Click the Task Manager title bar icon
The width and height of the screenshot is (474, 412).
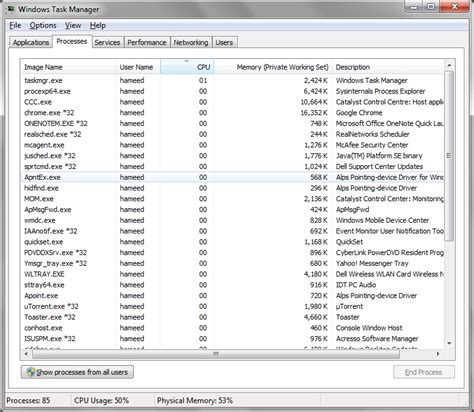click(x=11, y=8)
